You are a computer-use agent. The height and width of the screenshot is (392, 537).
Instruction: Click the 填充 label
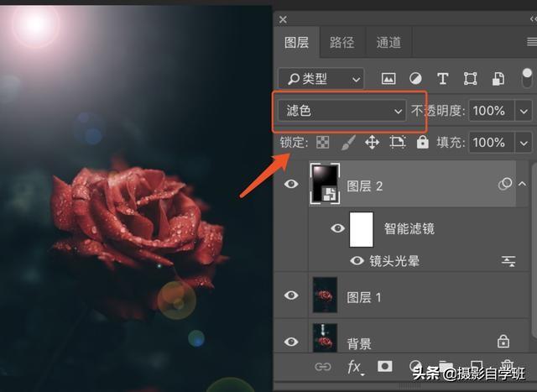(451, 142)
